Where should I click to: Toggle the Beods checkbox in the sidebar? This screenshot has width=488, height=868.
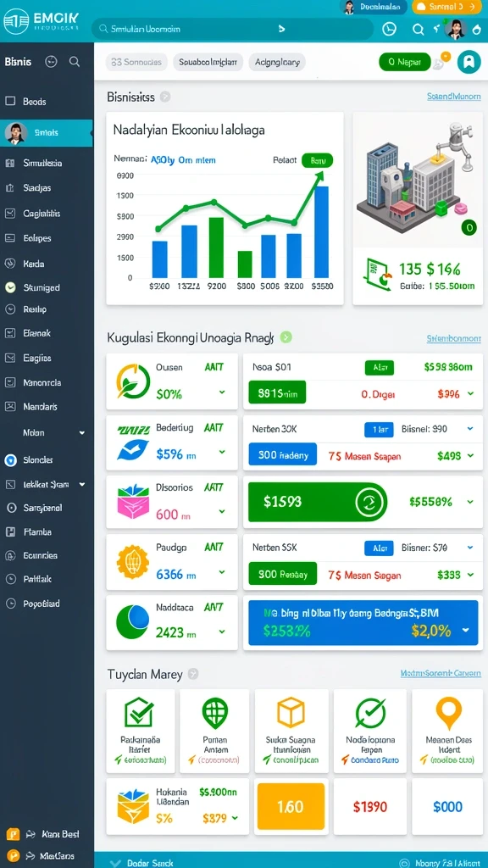coord(10,102)
